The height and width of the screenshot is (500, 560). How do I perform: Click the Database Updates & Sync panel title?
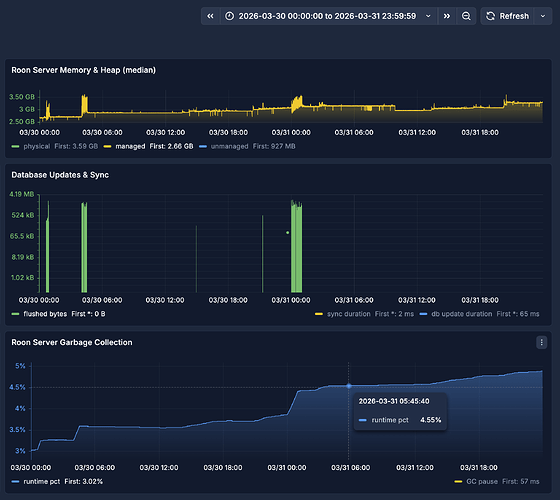(x=60, y=175)
